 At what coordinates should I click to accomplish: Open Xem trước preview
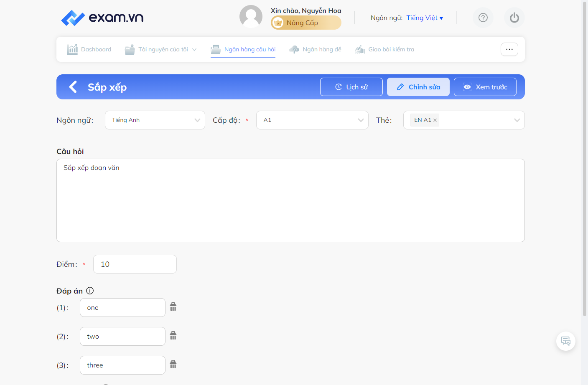[x=485, y=87]
